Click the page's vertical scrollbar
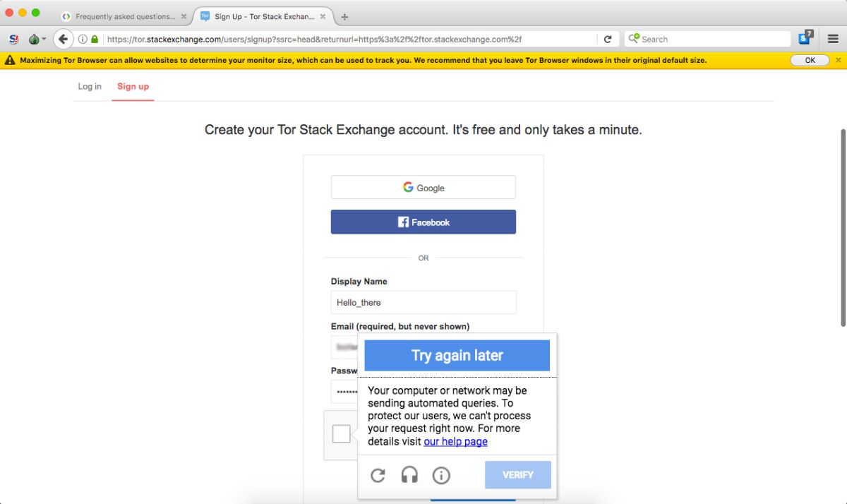Viewport: 847px width, 504px height. tap(843, 227)
